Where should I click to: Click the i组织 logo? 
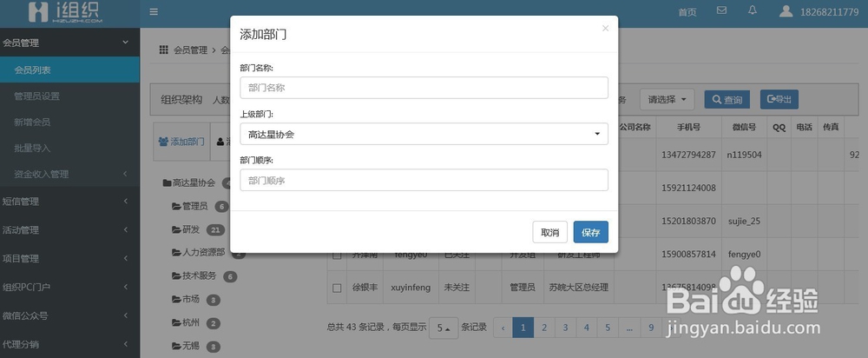65,12
